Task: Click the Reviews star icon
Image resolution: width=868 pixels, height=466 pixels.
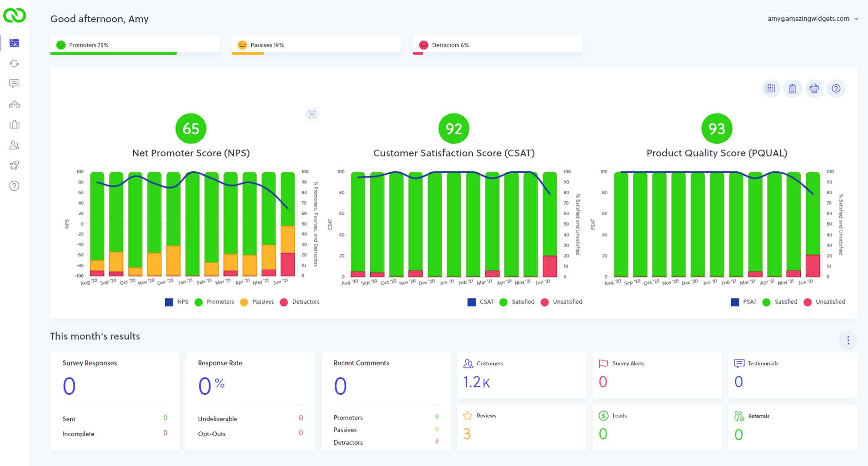Action: [467, 416]
